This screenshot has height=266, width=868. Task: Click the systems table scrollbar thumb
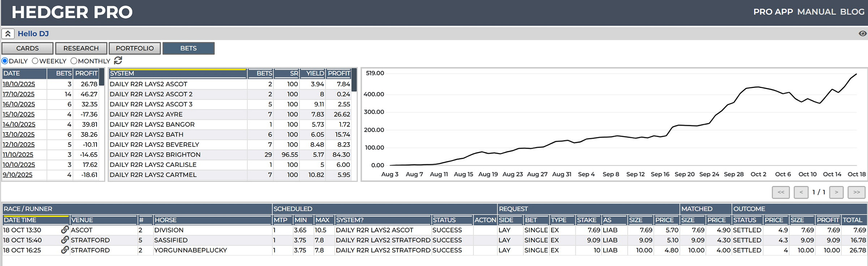354,80
